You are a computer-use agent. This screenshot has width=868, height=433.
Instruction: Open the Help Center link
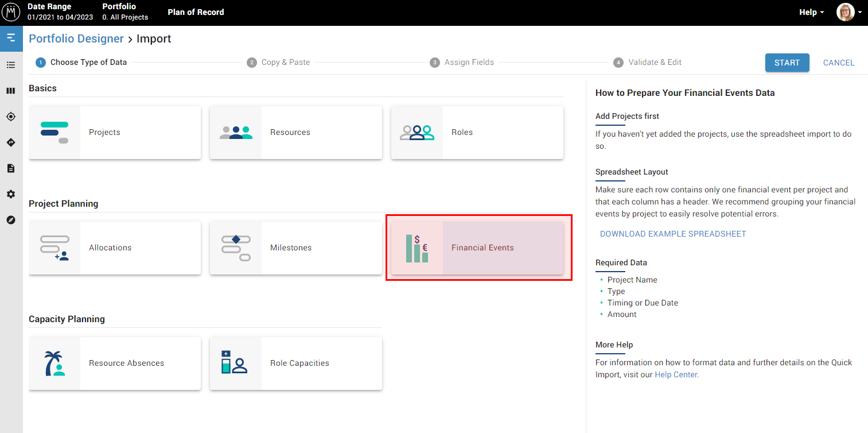[x=676, y=374]
